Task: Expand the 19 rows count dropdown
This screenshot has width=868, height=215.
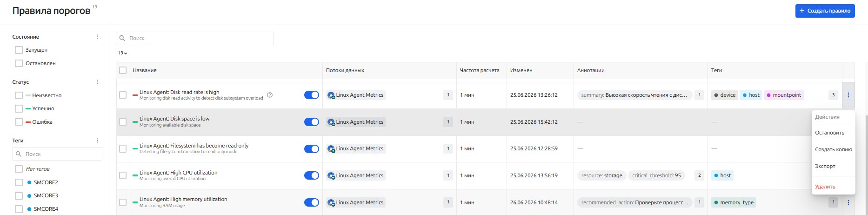Action: click(x=123, y=53)
